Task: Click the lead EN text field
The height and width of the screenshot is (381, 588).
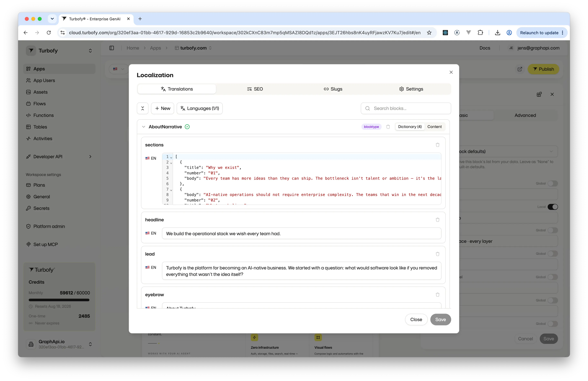Action: pos(301,271)
